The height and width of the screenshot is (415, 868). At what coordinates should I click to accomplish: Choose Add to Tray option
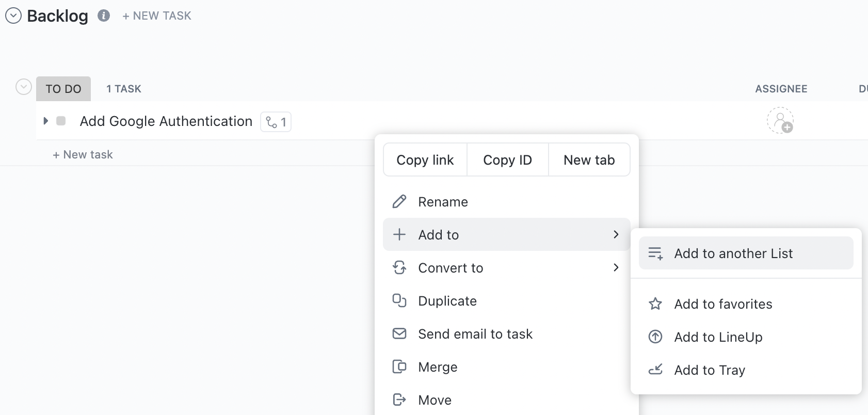710,370
